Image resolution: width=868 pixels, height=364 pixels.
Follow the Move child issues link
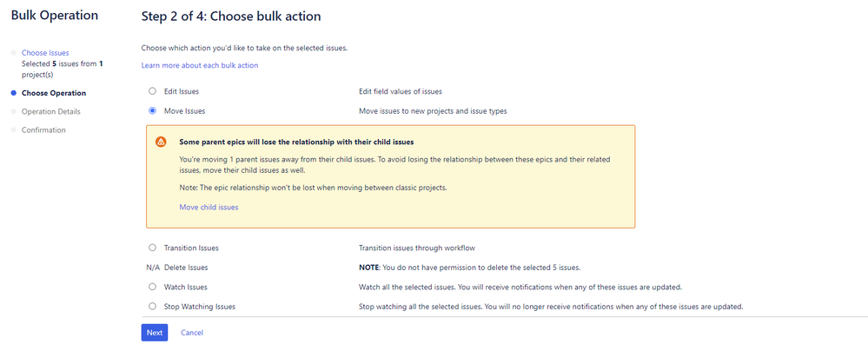pyautogui.click(x=209, y=208)
